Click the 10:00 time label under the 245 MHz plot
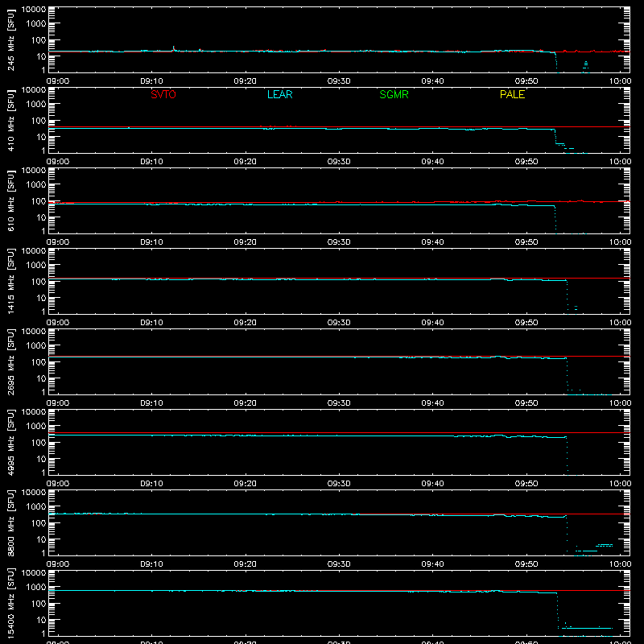 [x=620, y=81]
